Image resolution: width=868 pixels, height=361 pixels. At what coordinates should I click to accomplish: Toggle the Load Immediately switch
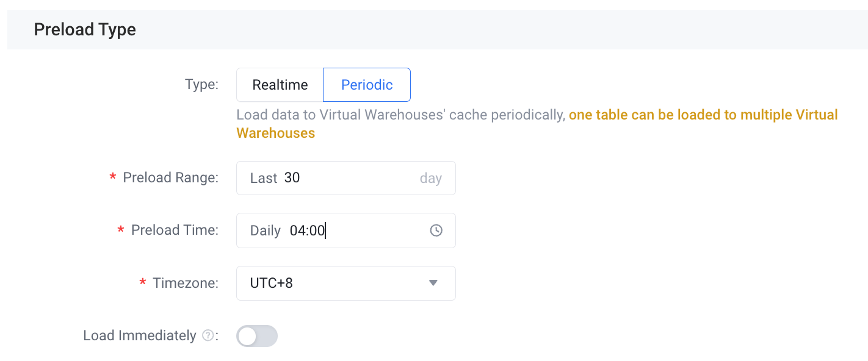[257, 336]
